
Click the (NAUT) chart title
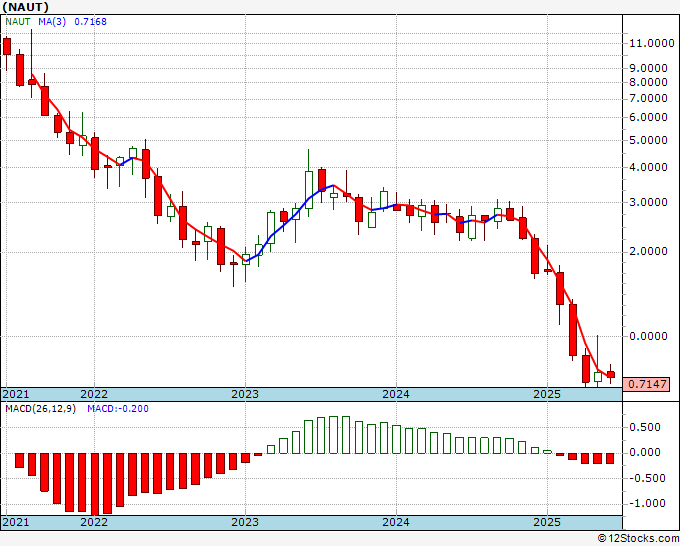25,7
